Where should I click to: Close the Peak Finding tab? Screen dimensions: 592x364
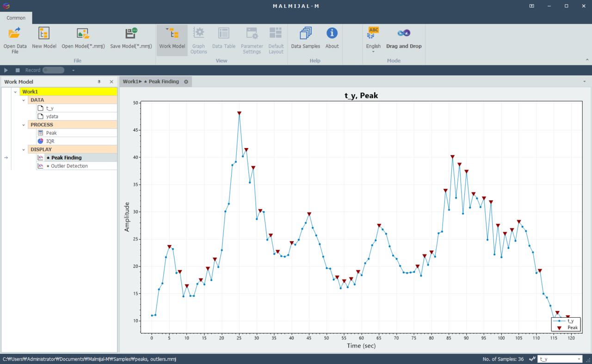pos(186,82)
